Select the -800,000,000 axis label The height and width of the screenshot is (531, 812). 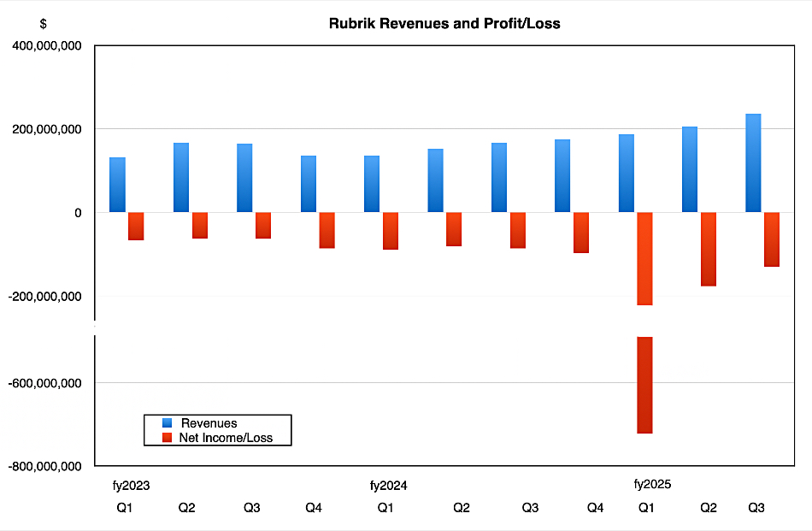coord(45,466)
